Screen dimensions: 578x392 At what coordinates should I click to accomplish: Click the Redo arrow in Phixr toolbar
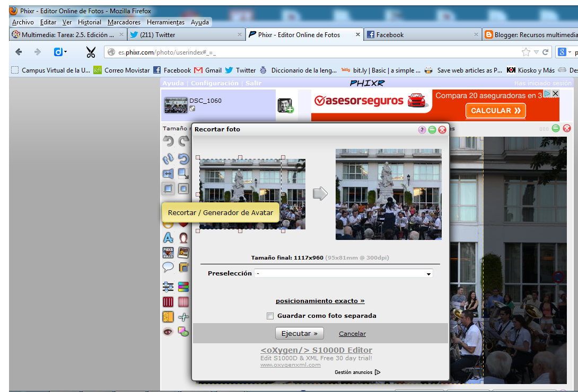click(183, 141)
